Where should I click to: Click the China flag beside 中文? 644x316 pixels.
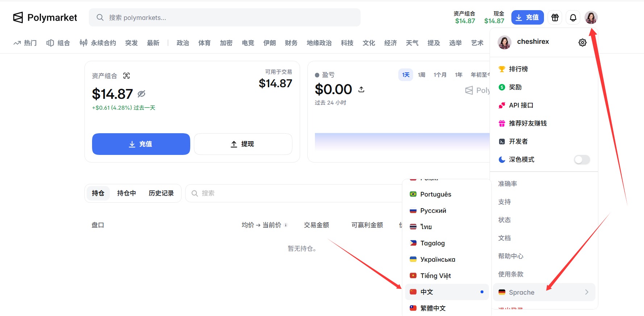click(413, 292)
